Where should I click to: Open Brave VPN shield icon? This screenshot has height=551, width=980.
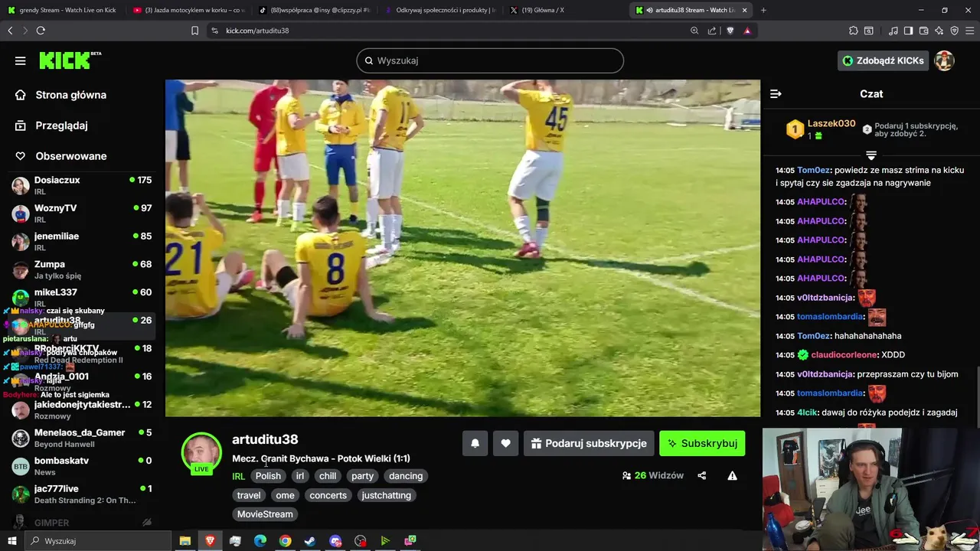954,31
